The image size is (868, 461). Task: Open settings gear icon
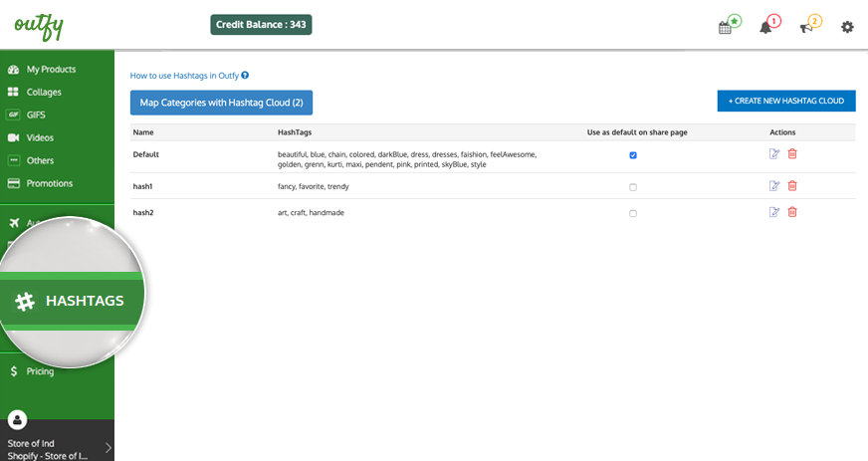[847, 27]
